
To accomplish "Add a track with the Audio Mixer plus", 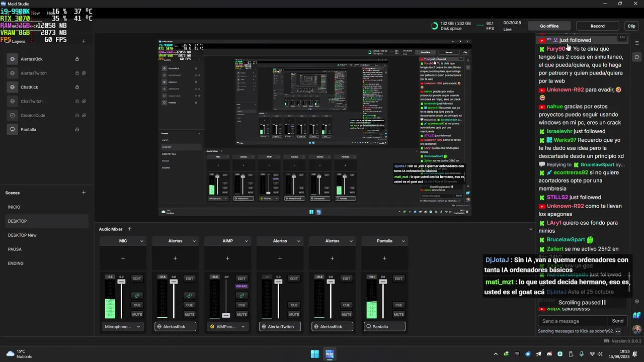I will click(x=129, y=229).
